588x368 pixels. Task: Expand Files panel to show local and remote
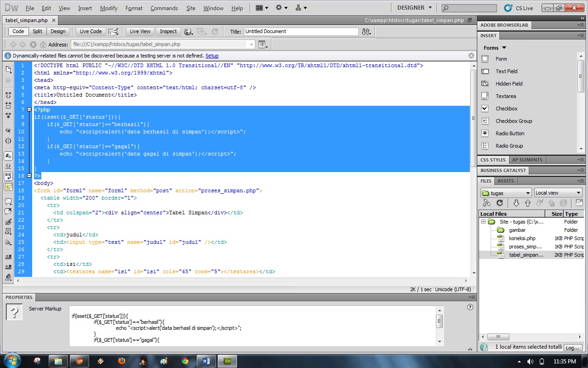(x=578, y=203)
